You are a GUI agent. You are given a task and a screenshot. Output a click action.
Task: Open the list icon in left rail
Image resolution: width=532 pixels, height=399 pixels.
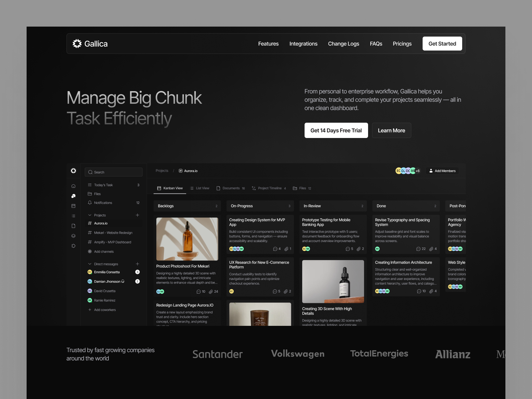click(x=73, y=216)
